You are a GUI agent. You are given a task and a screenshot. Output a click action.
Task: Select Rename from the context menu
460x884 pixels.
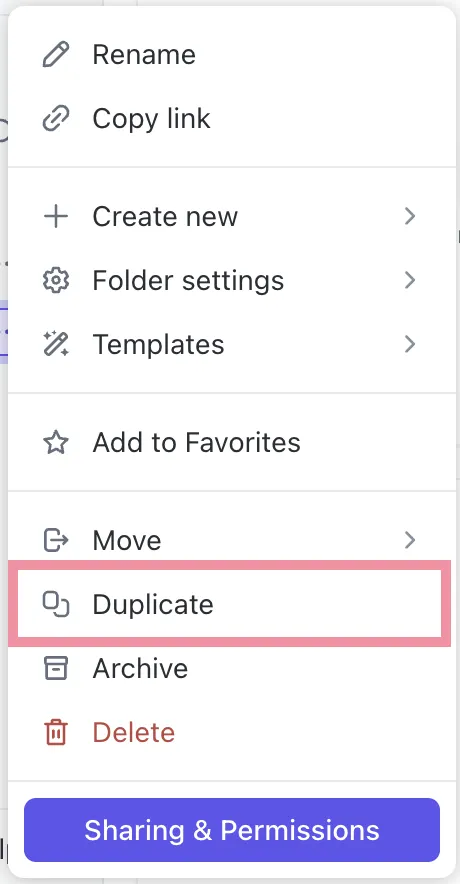(232, 55)
